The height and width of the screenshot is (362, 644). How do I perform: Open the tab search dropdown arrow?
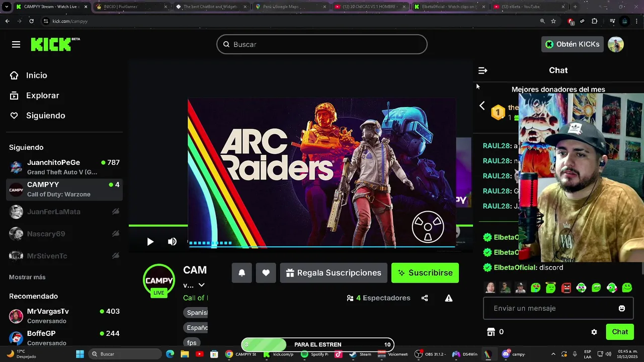[6, 7]
